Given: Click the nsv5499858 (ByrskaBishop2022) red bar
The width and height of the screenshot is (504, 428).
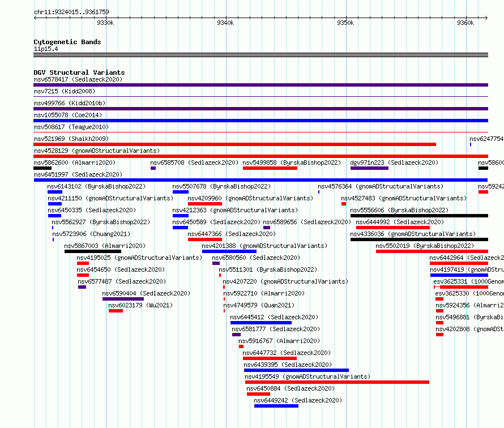Looking at the screenshot, I should click(x=270, y=168).
